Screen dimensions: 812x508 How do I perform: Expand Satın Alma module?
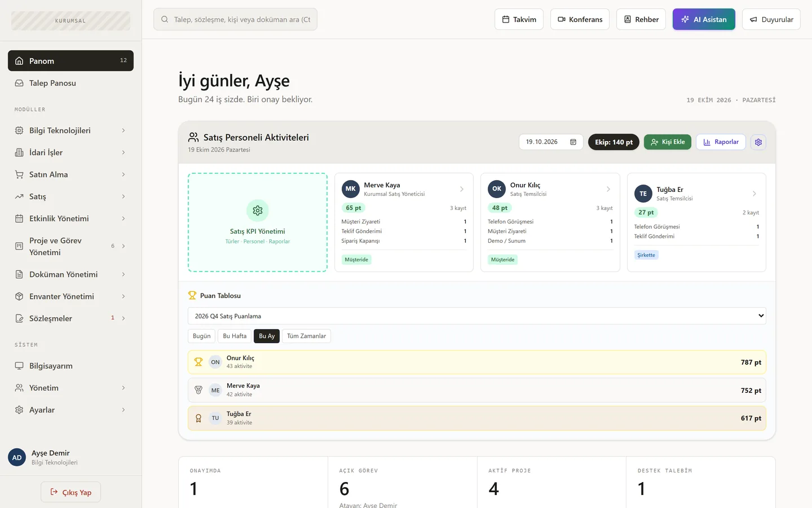pos(70,174)
